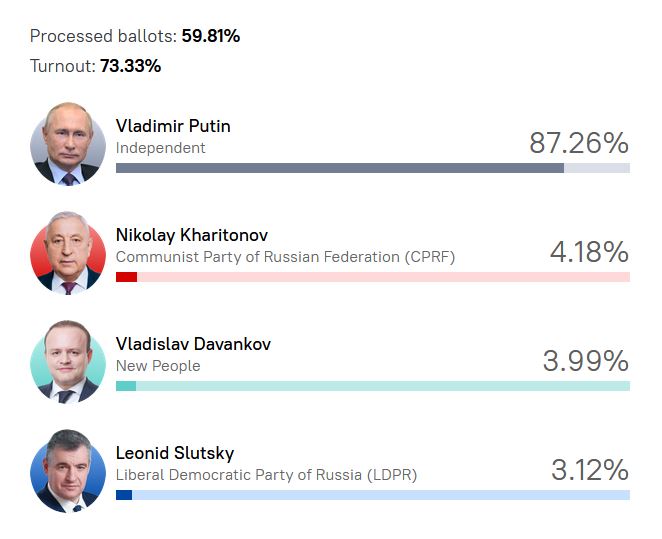Image resolution: width=662 pixels, height=539 pixels.
Task: Select the Vladimir Putin name label
Action: (173, 126)
